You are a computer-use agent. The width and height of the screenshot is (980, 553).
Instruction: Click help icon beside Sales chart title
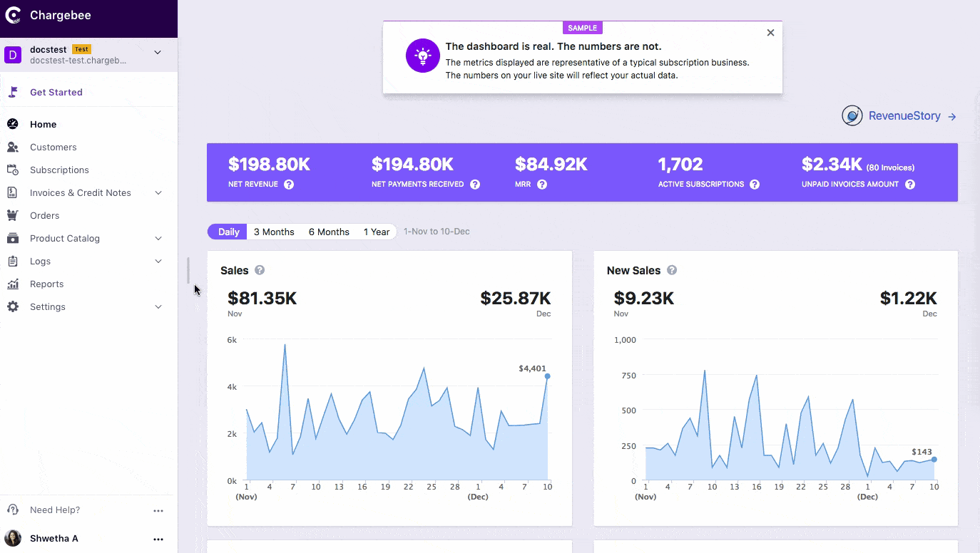click(x=260, y=270)
